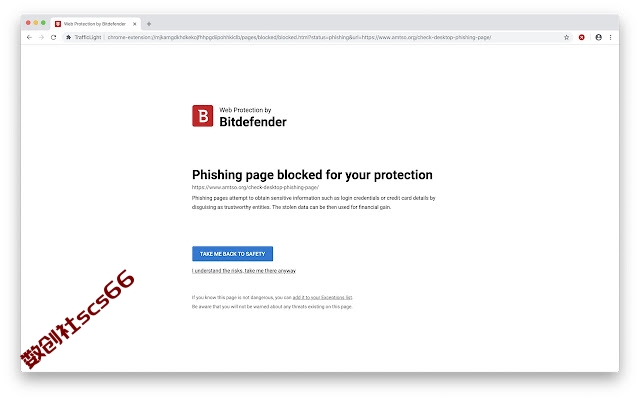Click the 'Phishing page blocked' heading

[x=312, y=175]
